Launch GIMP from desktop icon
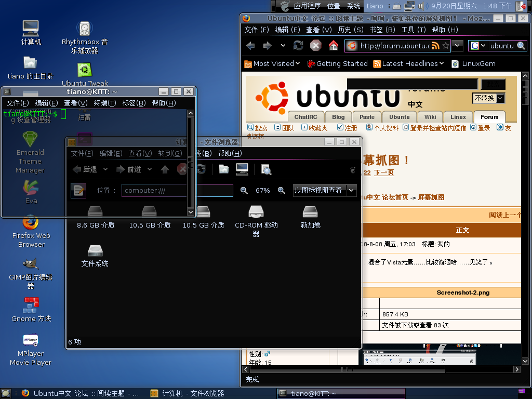Viewport: 532px width, 399px height. [31, 264]
